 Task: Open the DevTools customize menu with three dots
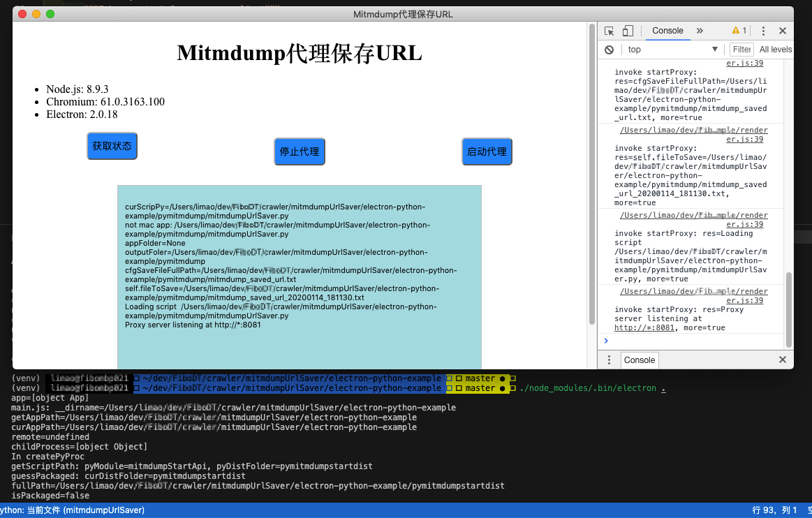click(x=763, y=31)
